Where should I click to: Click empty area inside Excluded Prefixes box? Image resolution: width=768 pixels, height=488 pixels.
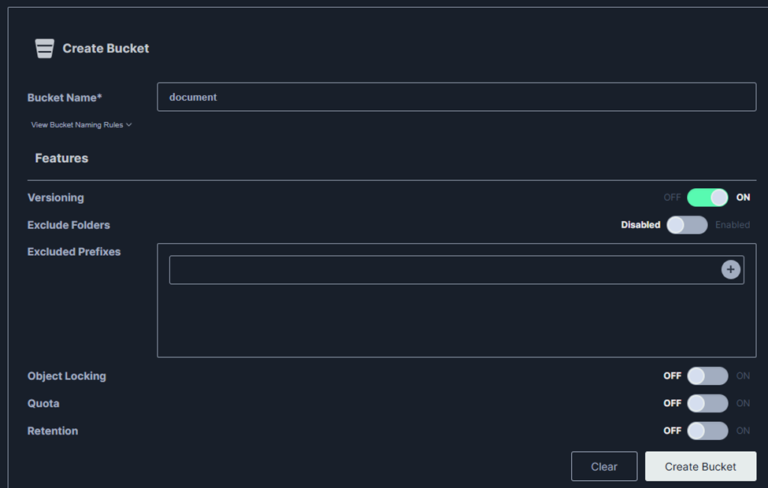click(456, 322)
